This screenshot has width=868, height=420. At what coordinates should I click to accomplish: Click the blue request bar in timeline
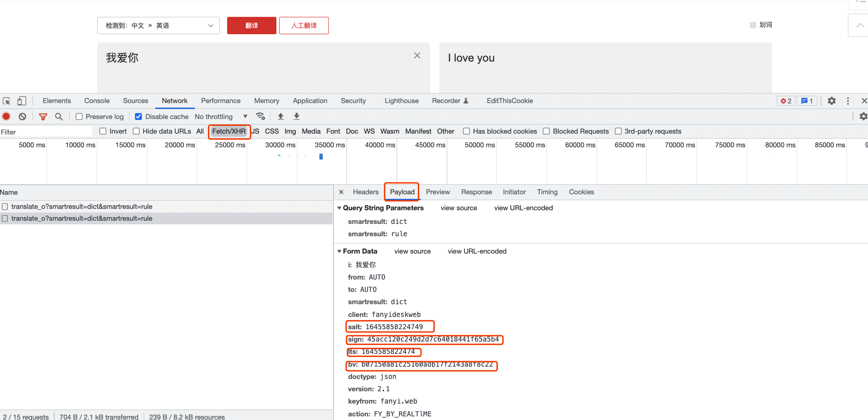click(x=321, y=156)
